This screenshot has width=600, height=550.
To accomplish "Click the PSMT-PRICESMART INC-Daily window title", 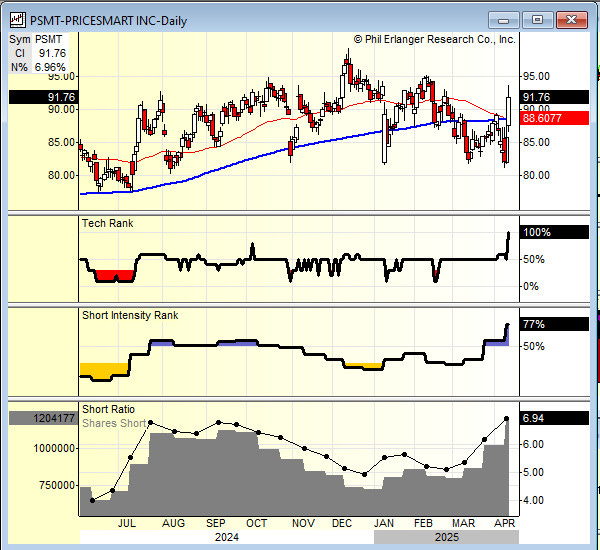I will click(108, 21).
